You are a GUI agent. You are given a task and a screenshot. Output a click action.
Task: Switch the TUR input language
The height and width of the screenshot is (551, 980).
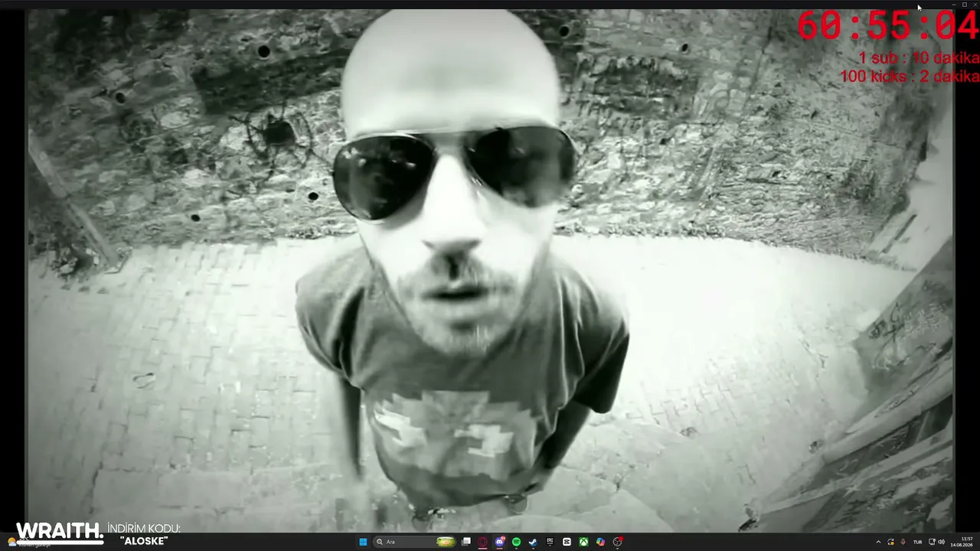click(x=917, y=542)
